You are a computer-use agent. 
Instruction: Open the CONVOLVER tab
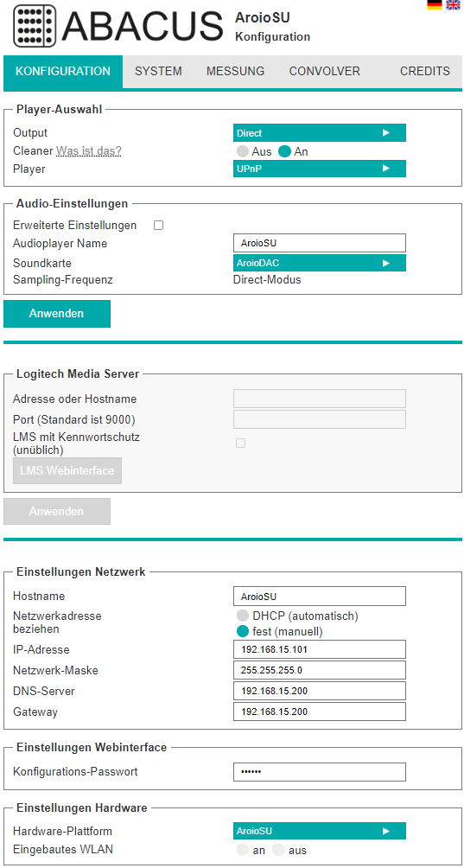click(325, 72)
